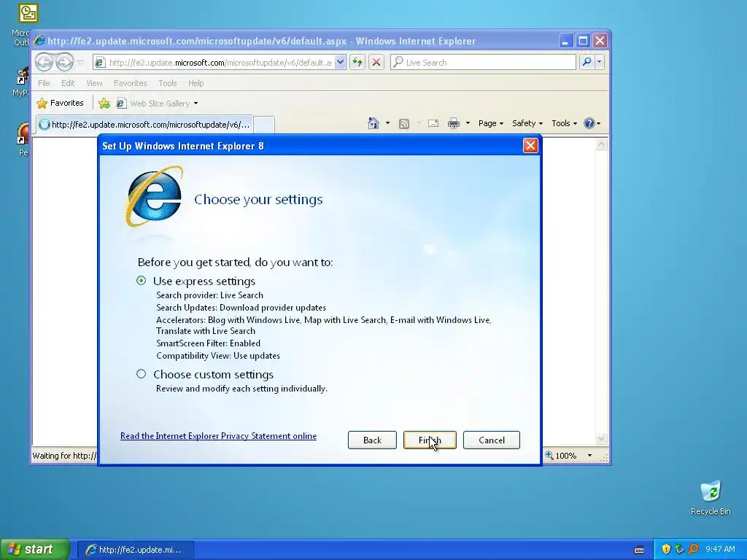This screenshot has height=560, width=747.
Task: Click the Finish button
Action: (430, 440)
